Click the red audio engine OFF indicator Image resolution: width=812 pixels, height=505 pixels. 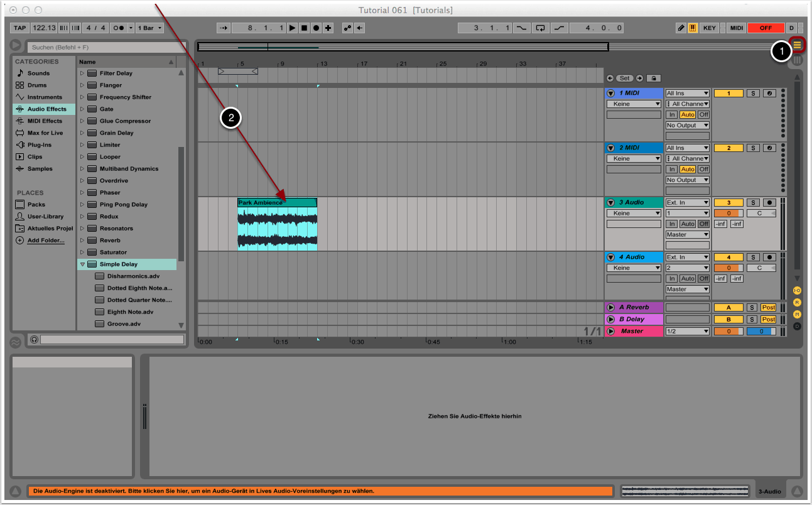[766, 28]
